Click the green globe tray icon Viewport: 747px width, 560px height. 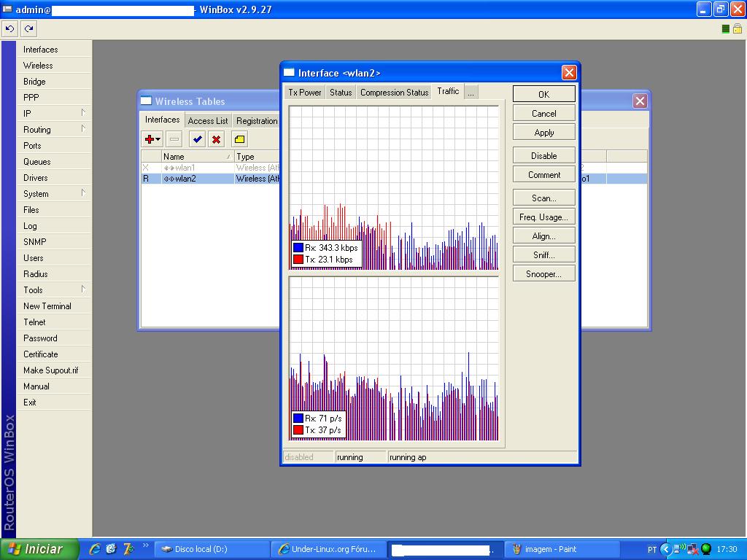[x=706, y=549]
